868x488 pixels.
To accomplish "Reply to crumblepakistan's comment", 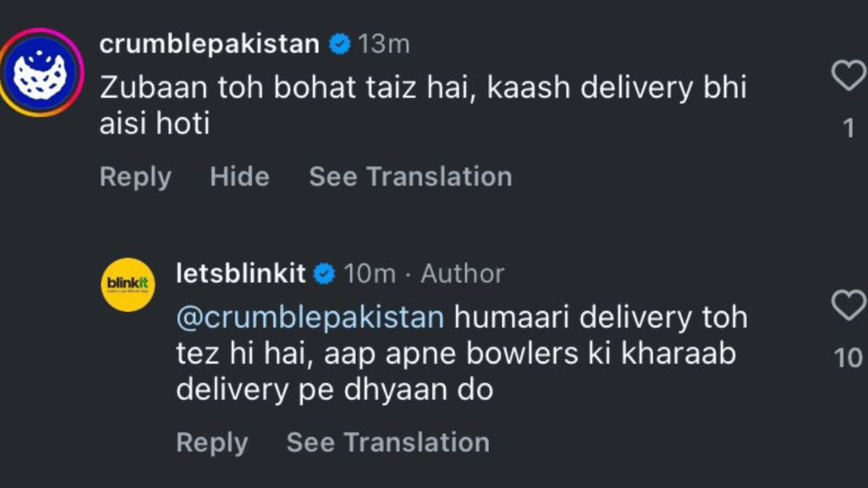I will (135, 177).
